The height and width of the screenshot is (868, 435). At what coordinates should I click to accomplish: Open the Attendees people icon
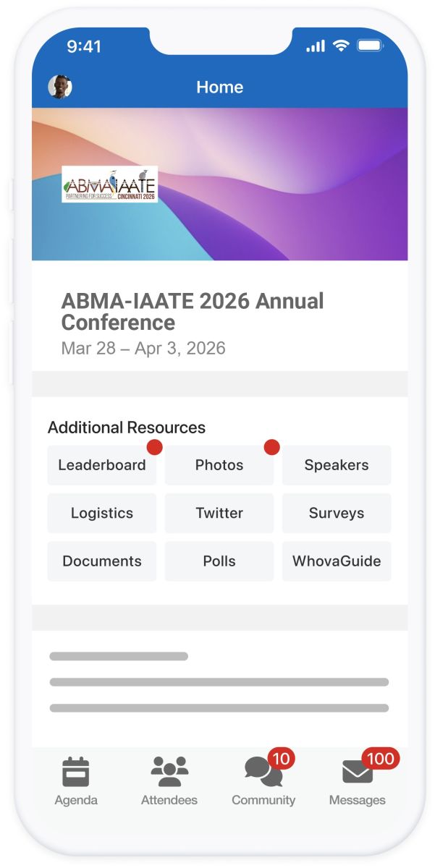click(169, 772)
